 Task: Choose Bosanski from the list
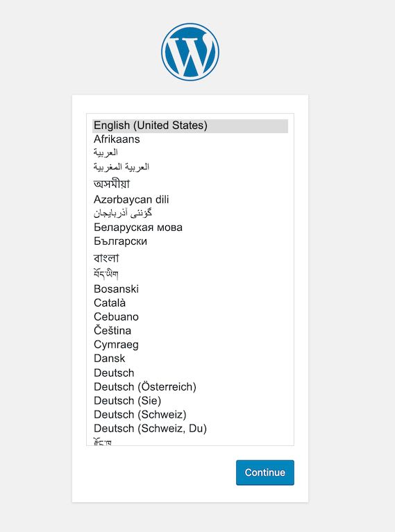coord(190,289)
